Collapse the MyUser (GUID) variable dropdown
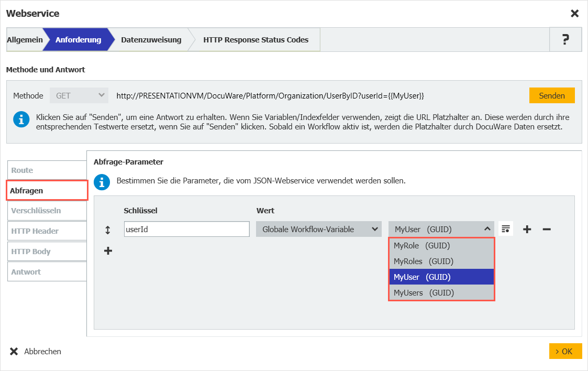The image size is (588, 371). coord(441,229)
